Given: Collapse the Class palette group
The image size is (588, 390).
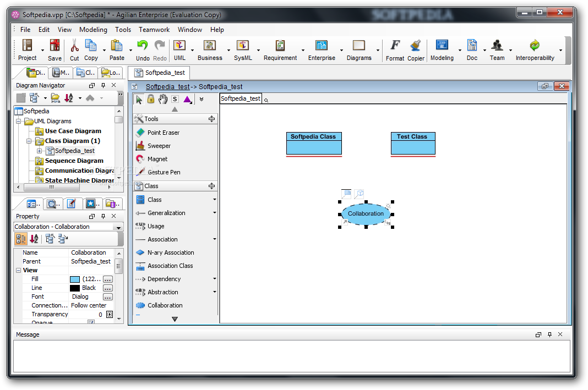Looking at the screenshot, I should pos(211,186).
